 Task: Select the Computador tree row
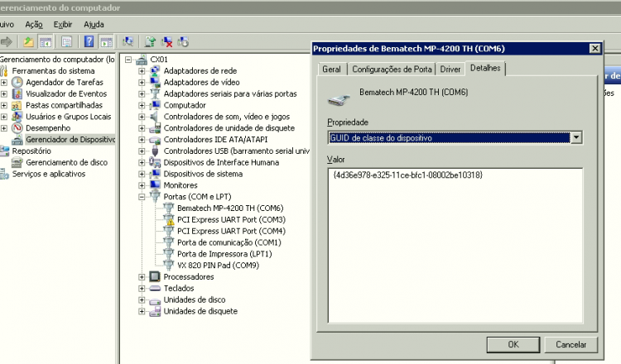tap(185, 105)
